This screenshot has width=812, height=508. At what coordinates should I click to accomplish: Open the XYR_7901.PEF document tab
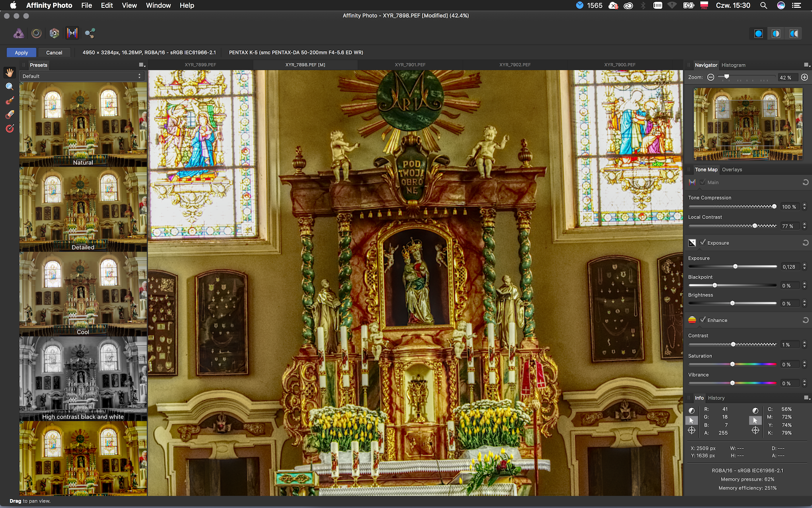(410, 65)
